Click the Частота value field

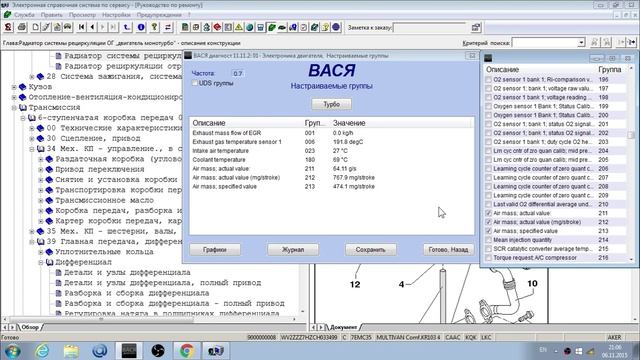238,73
